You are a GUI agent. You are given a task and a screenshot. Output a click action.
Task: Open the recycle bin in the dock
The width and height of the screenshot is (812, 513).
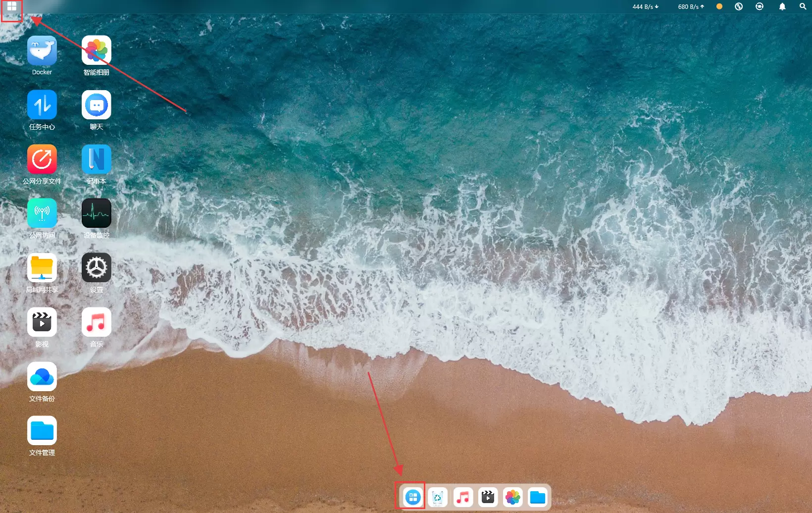[x=438, y=497]
